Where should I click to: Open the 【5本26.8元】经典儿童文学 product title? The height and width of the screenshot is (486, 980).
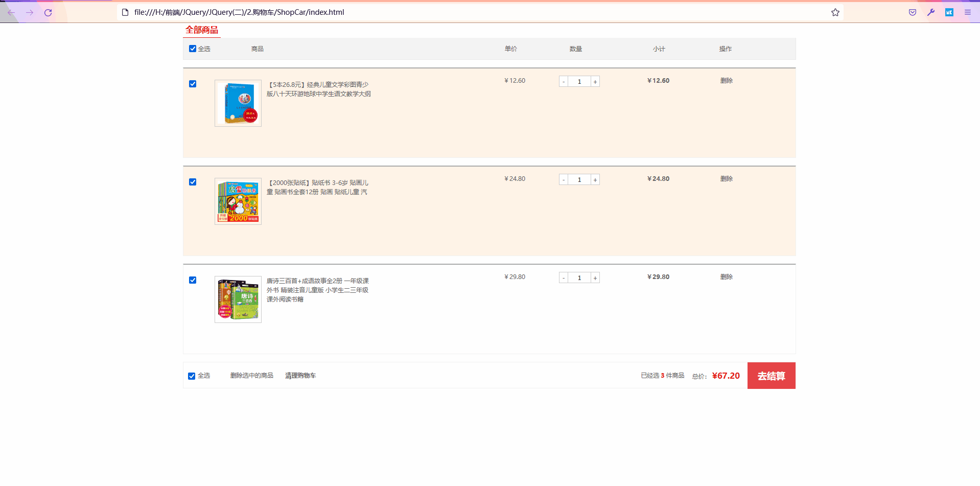319,89
